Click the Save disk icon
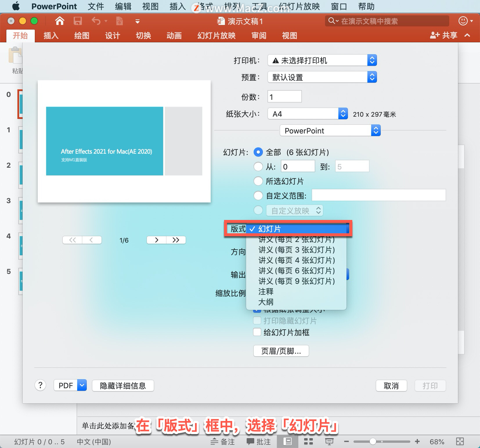Viewport: 480px width, 448px height. [x=77, y=21]
